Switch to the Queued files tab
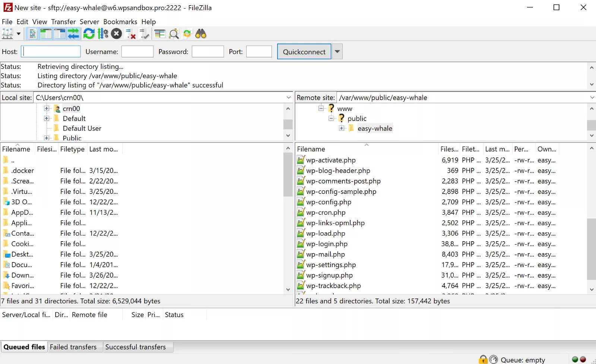The image size is (596, 364). (24, 347)
